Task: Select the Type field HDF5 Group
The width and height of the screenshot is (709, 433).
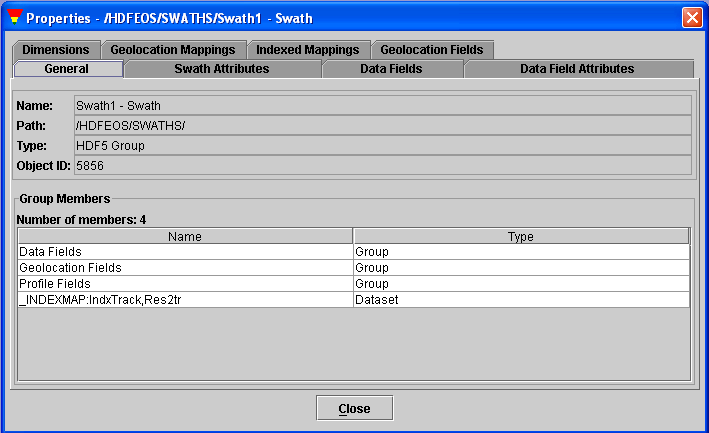Action: [x=382, y=145]
